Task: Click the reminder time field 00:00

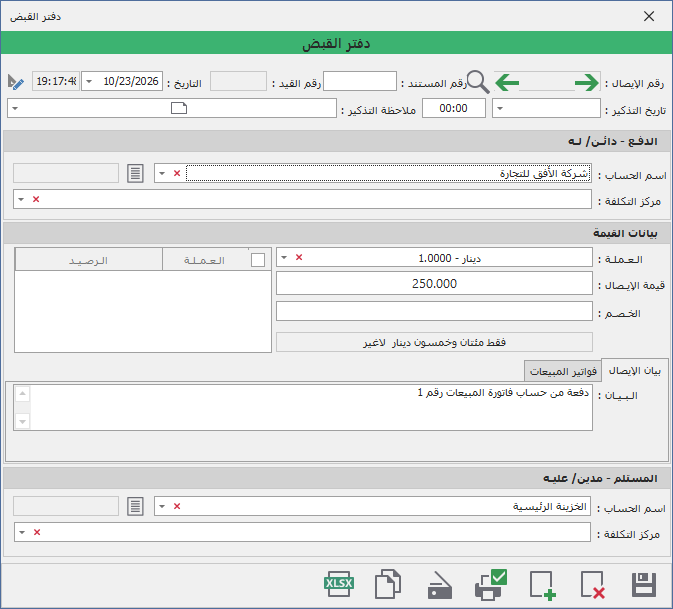Action: click(x=454, y=108)
